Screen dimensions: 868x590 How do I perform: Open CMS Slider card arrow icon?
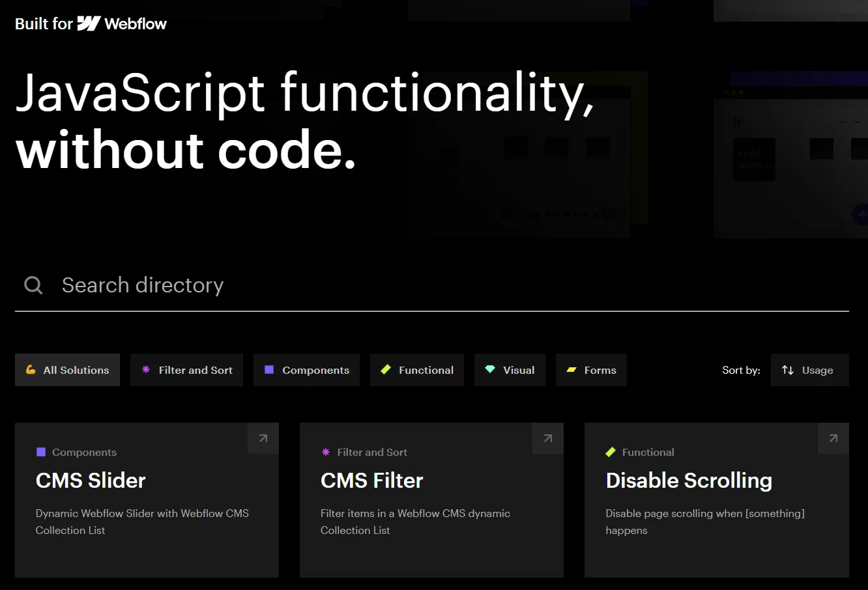tap(263, 438)
